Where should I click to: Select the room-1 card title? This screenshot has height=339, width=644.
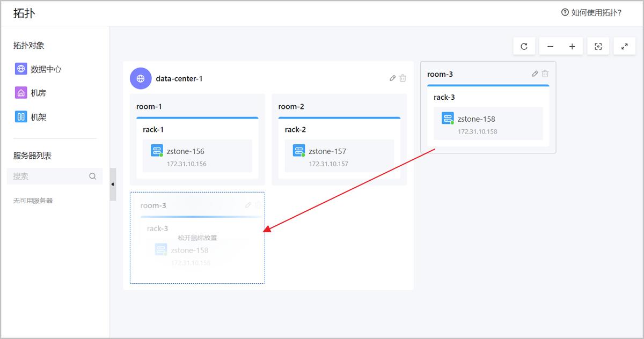(149, 106)
